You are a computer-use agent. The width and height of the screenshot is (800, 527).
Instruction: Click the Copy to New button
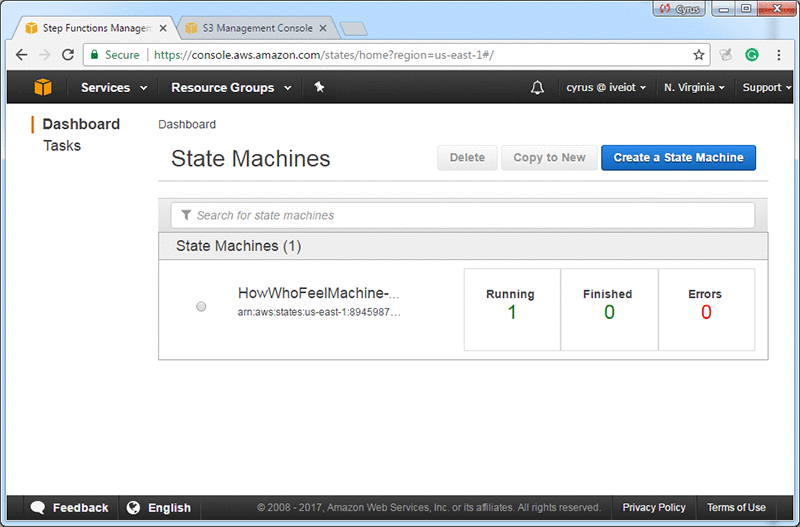point(549,158)
